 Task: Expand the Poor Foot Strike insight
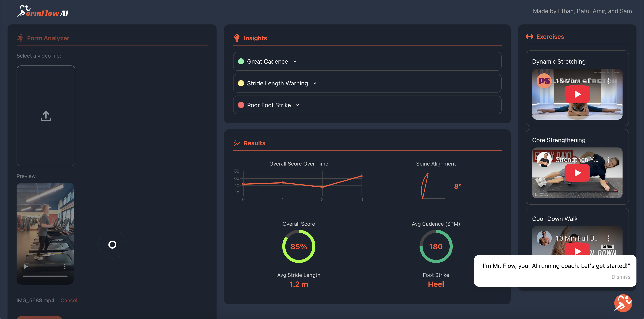(298, 105)
